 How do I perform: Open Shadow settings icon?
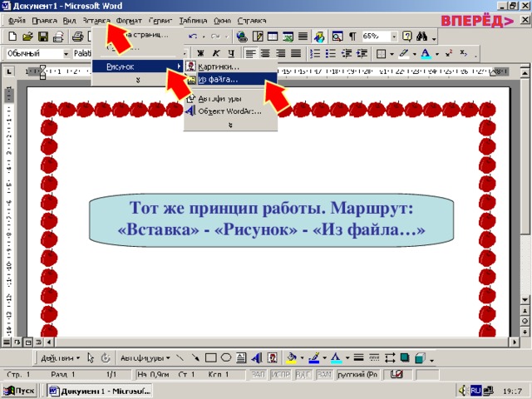tap(405, 357)
